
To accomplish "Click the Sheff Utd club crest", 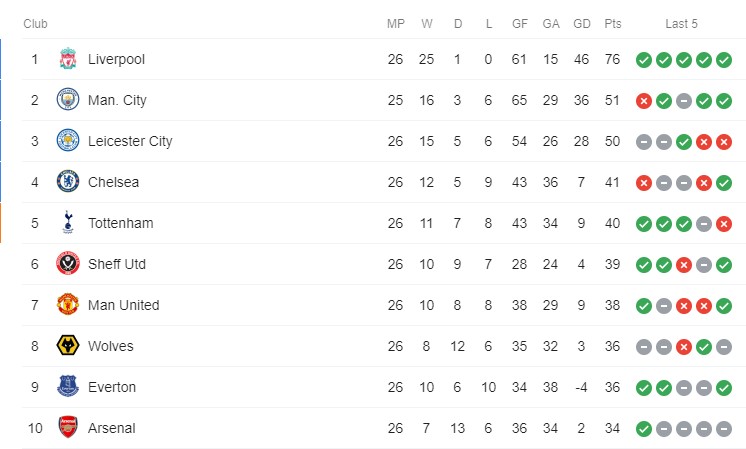I will coord(68,264).
